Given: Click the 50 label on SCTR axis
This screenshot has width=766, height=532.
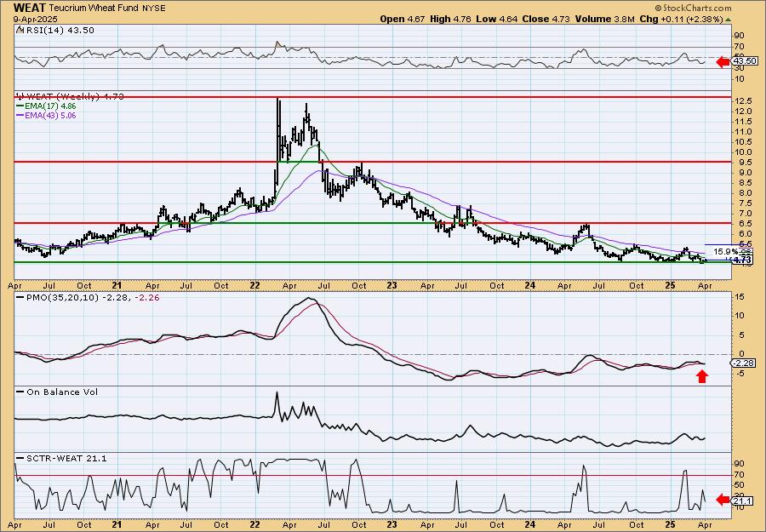Looking at the screenshot, I should tap(740, 485).
